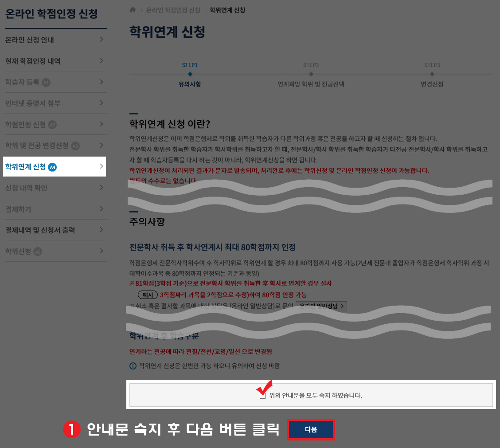The height and width of the screenshot is (448, 500).
Task: Expand the 현재 학점인정 내역 chevron
Action: click(102, 61)
